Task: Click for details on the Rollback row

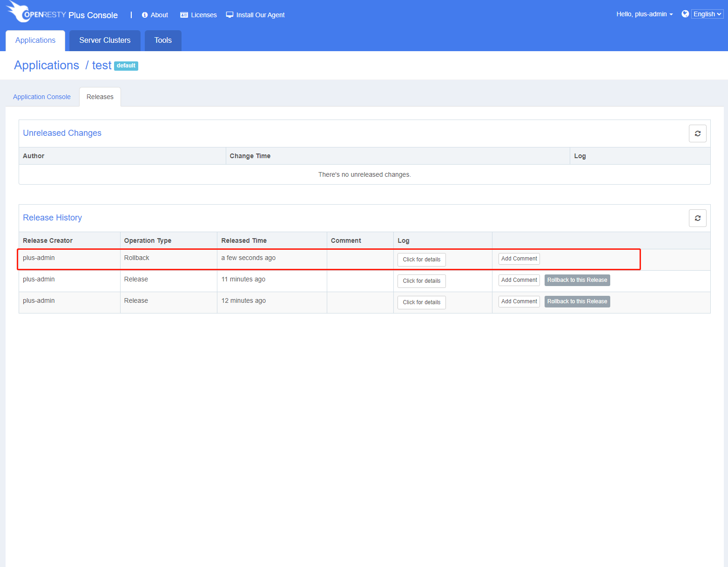Action: pos(422,260)
